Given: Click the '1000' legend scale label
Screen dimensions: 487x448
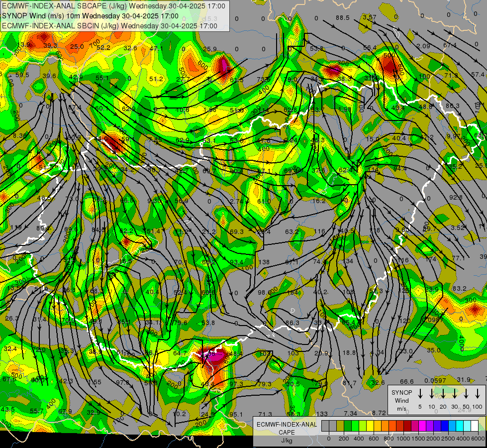Looking at the screenshot, I should tap(403, 439).
